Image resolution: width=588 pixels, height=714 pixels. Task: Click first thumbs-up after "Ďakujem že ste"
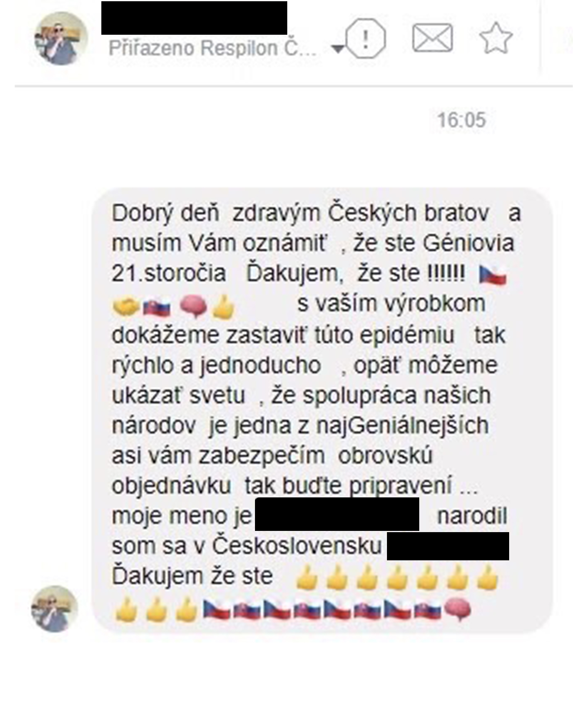pyautogui.click(x=307, y=577)
